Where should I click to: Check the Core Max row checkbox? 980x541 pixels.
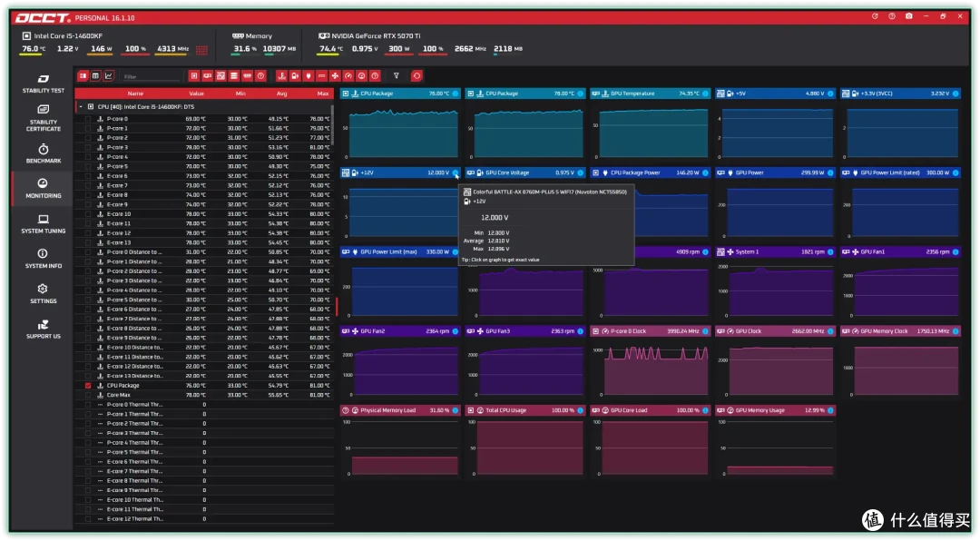[x=88, y=395]
